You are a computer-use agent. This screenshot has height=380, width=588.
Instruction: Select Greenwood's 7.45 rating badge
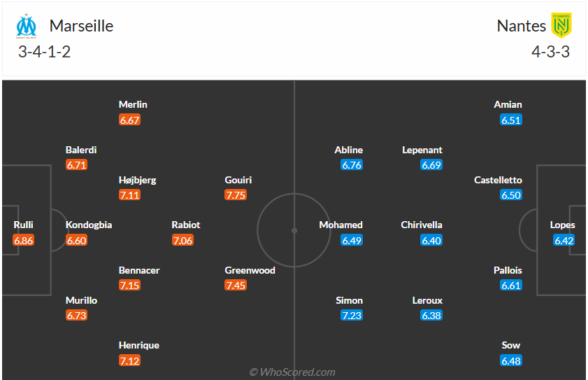pyautogui.click(x=236, y=286)
